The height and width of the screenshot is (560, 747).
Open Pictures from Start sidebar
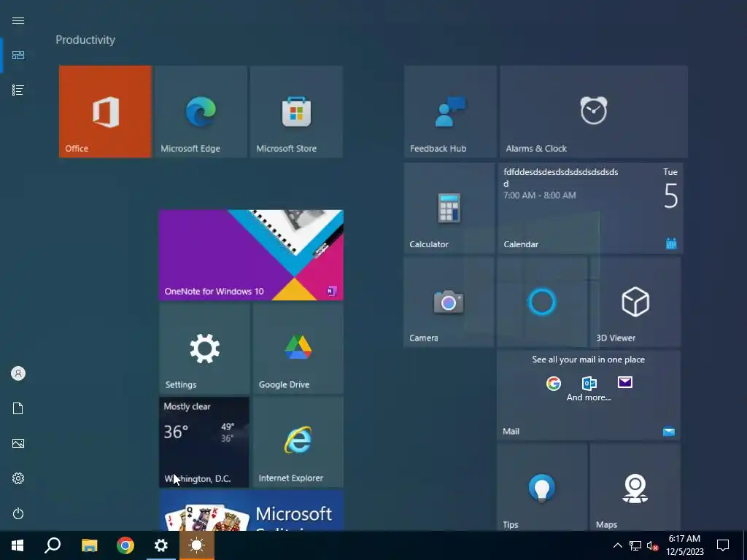point(18,443)
